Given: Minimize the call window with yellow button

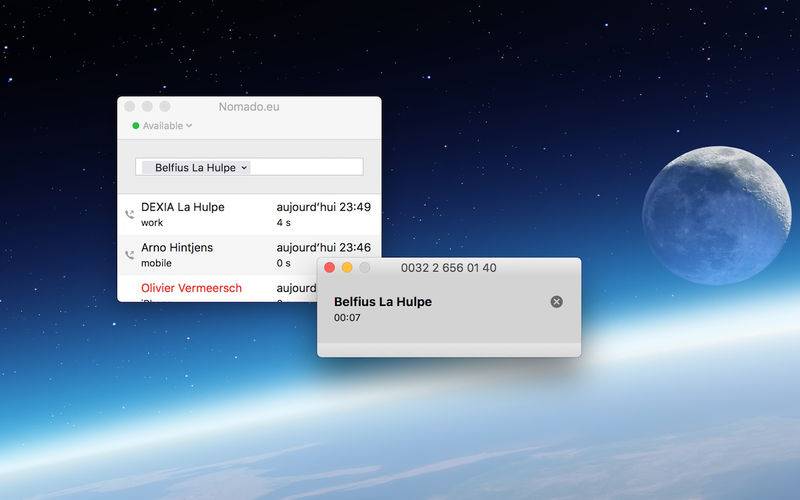Looking at the screenshot, I should [347, 268].
